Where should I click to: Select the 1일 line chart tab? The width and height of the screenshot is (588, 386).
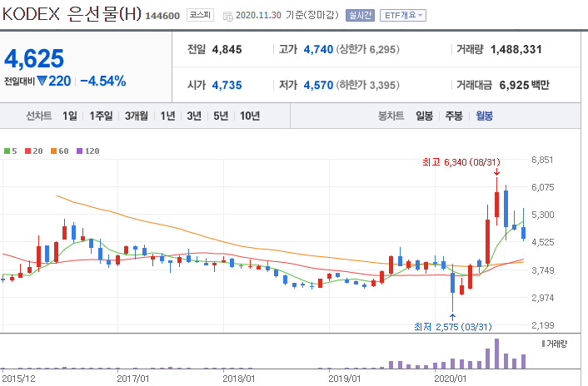[70, 116]
